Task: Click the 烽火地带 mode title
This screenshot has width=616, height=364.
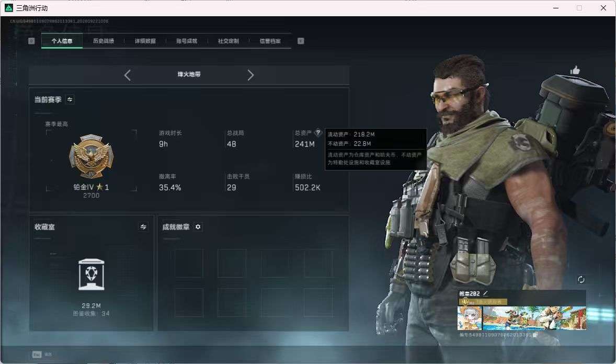Action: pyautogui.click(x=189, y=74)
